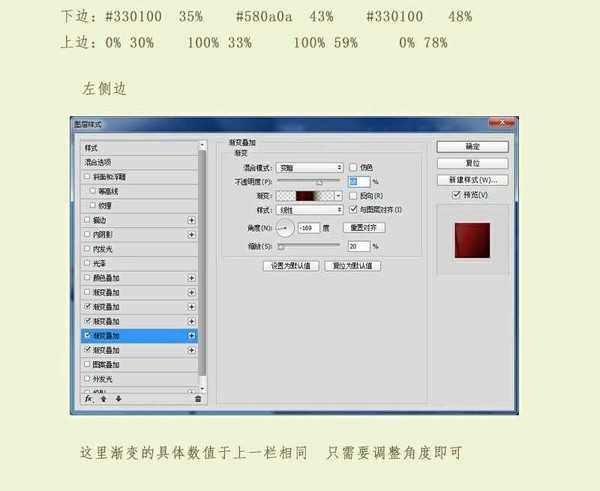Image resolution: width=600 pixels, height=491 pixels.
Task: Uncheck the 与图层对齐 checkbox
Action: point(353,209)
